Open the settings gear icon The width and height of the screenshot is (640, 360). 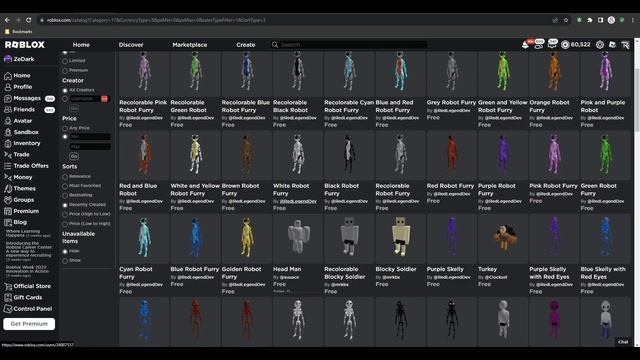pos(600,45)
